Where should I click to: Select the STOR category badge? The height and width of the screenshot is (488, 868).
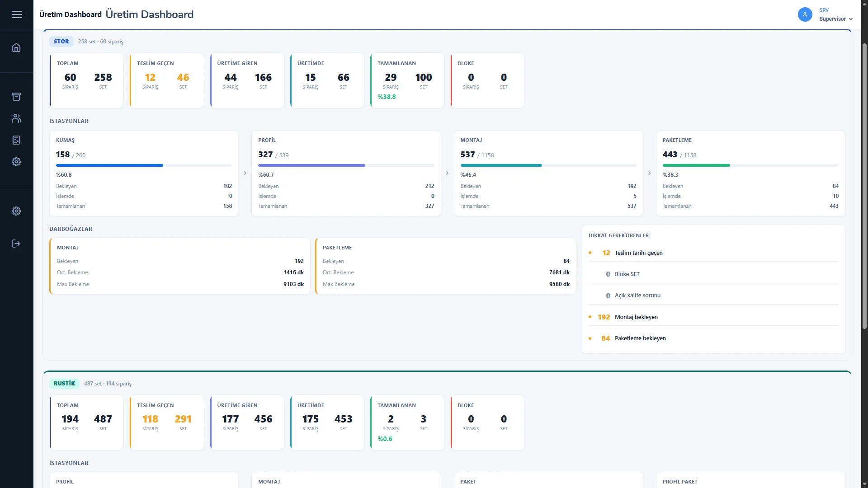pyautogui.click(x=61, y=41)
